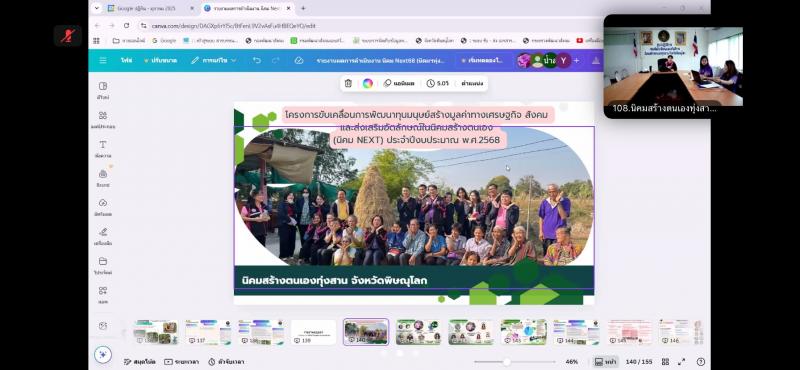This screenshot has width=800, height=370.
Task: Open grid view of all pages
Action: [x=665, y=361]
